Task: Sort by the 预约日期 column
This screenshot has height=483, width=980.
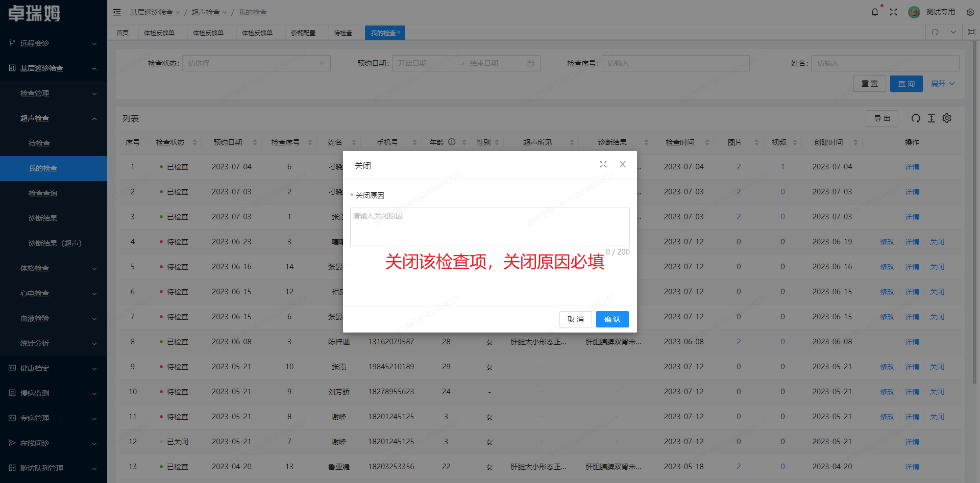Action: click(x=255, y=142)
